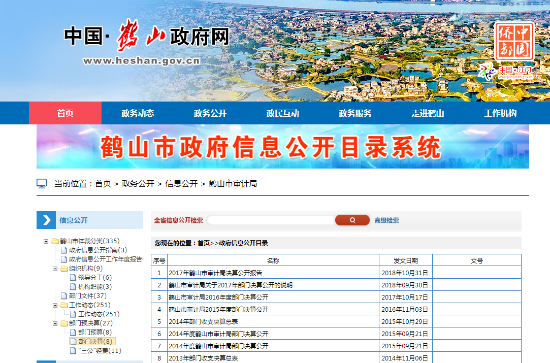The width and height of the screenshot is (550, 363).
Task: Open row 7 2014年度鹤山市审计局部门决算公开
Action: [218, 346]
